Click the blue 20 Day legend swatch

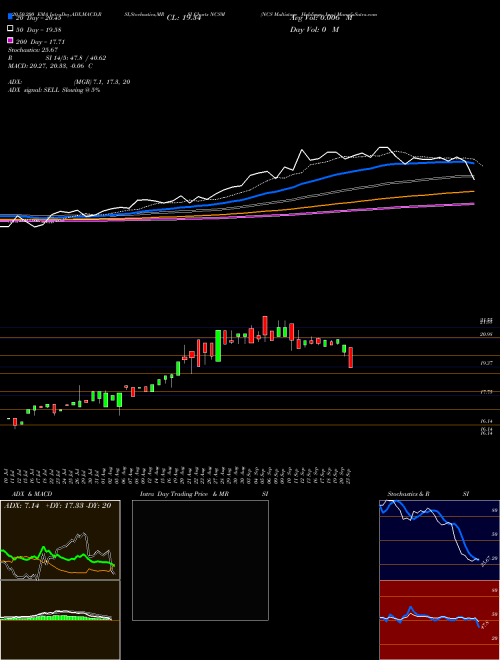[x=11, y=17]
